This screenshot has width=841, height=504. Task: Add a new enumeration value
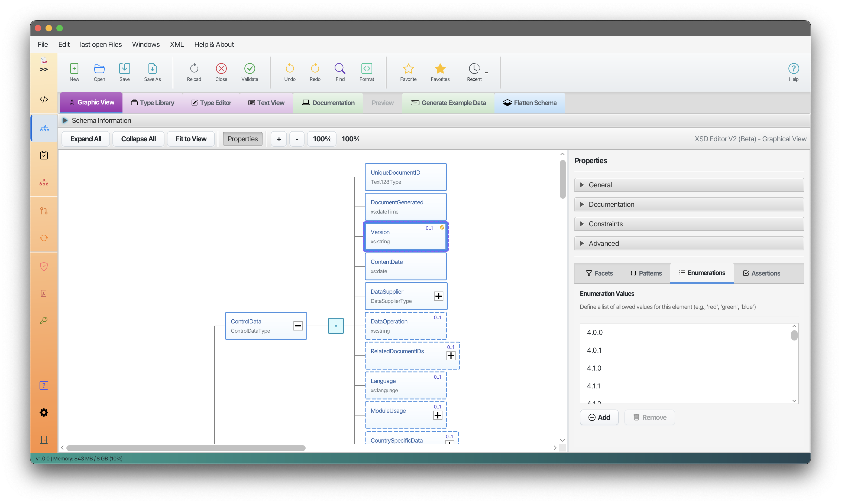(x=599, y=417)
